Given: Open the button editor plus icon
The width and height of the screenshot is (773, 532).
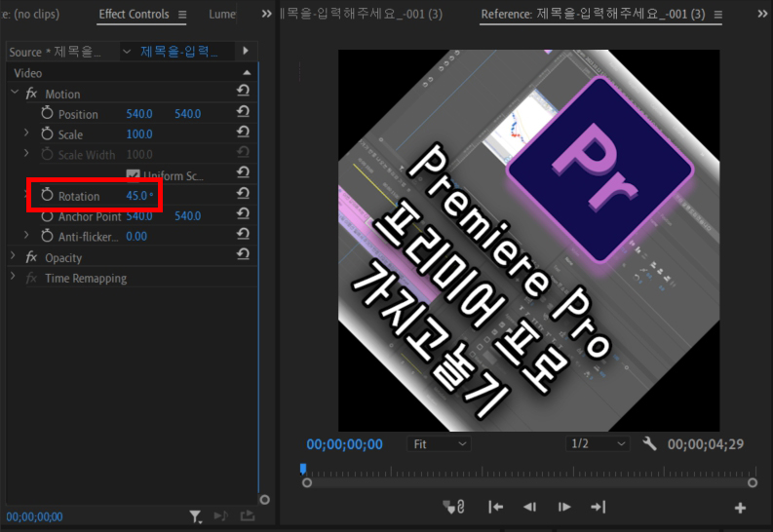Looking at the screenshot, I should (x=740, y=508).
